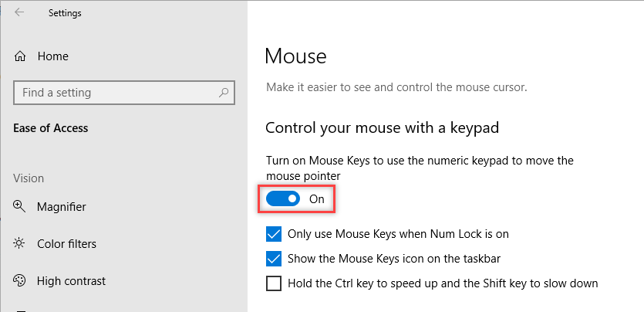Enable Hold Ctrl to speed up checkbox
This screenshot has height=312, width=644.
coord(274,283)
